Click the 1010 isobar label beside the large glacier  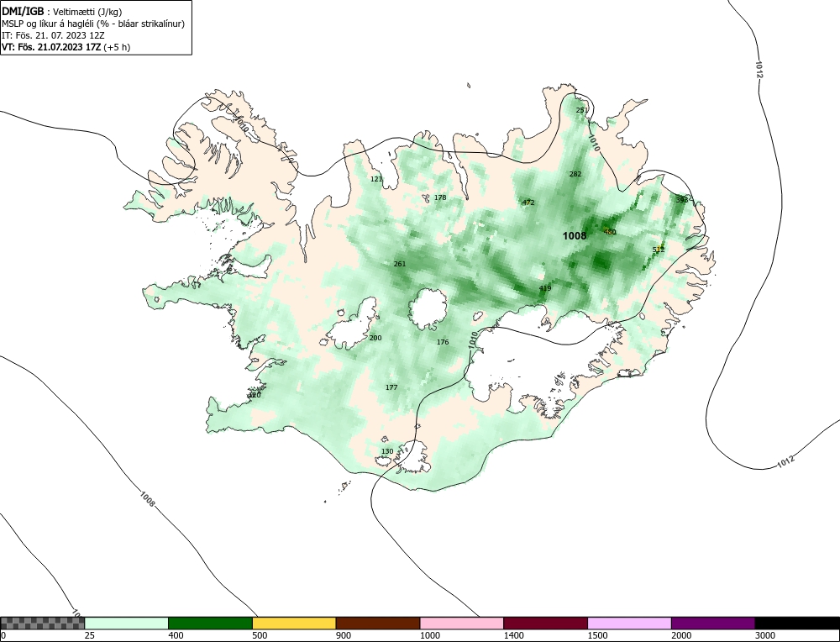[472, 341]
